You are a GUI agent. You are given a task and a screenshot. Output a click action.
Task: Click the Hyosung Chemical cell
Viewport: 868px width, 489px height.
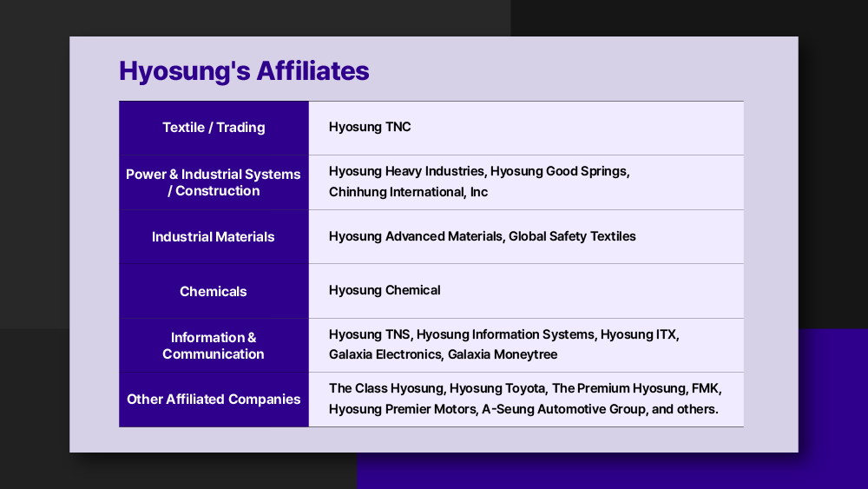point(526,291)
